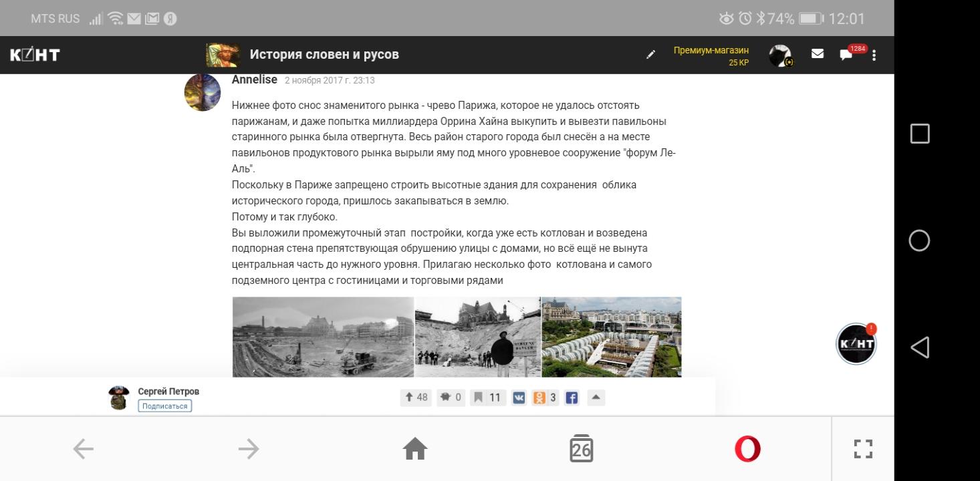Go forward with the browser forward arrow
980x481 pixels.
tap(249, 449)
